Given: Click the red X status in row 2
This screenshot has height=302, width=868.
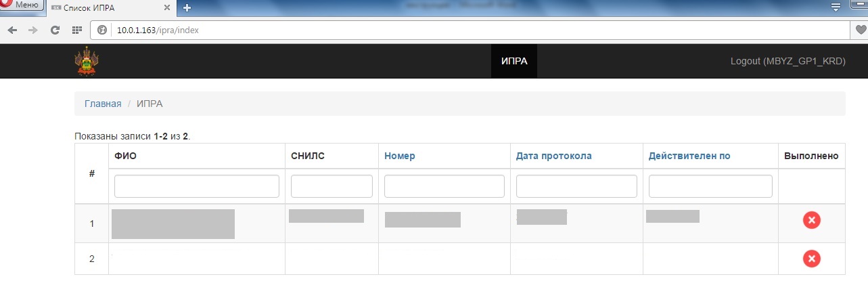Looking at the screenshot, I should tap(811, 258).
